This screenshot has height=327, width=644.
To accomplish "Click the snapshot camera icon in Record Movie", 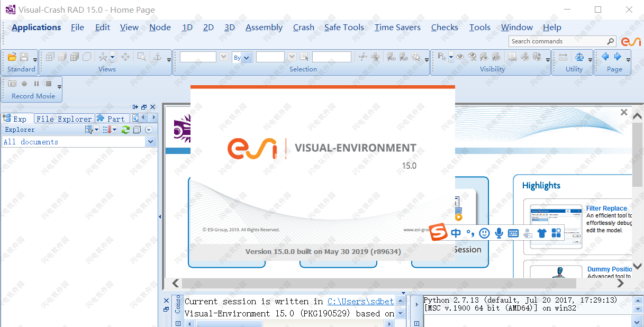I will (x=12, y=84).
